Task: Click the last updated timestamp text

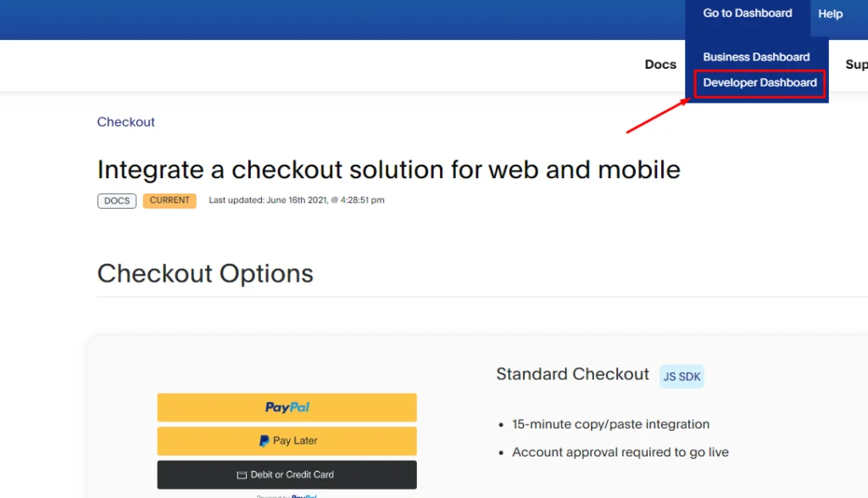Action: [x=296, y=200]
